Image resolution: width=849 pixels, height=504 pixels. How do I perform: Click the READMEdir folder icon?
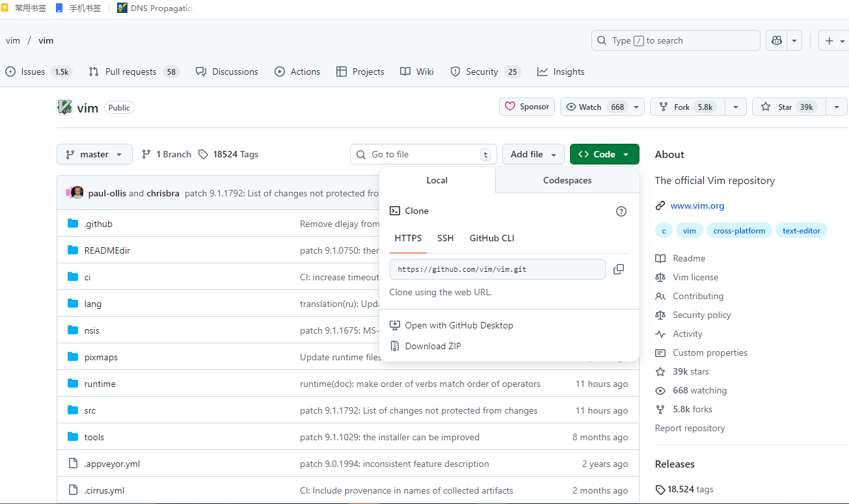click(x=73, y=250)
